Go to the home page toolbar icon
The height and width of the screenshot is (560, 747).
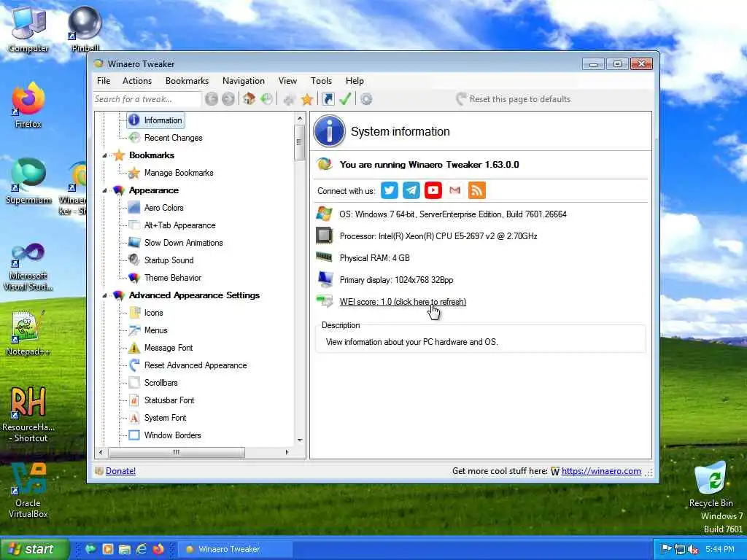pos(249,99)
